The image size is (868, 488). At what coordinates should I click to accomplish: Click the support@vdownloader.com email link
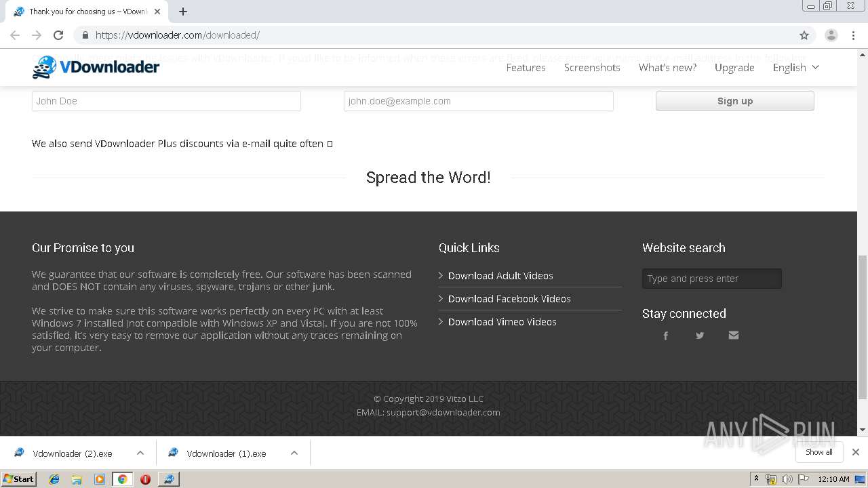(443, 412)
